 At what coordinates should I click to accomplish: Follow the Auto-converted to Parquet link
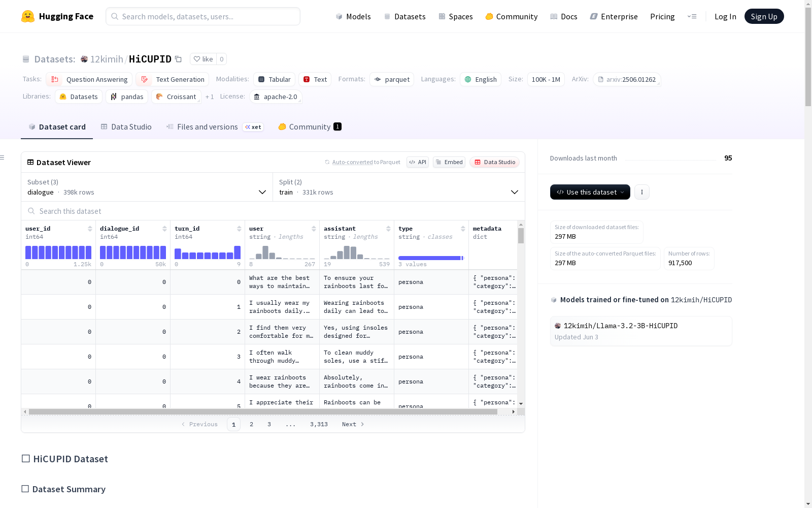(x=362, y=162)
